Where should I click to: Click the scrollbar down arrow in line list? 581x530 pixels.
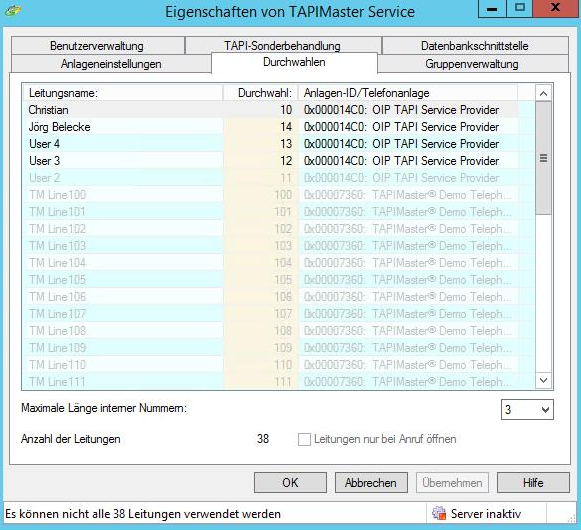[x=544, y=380]
